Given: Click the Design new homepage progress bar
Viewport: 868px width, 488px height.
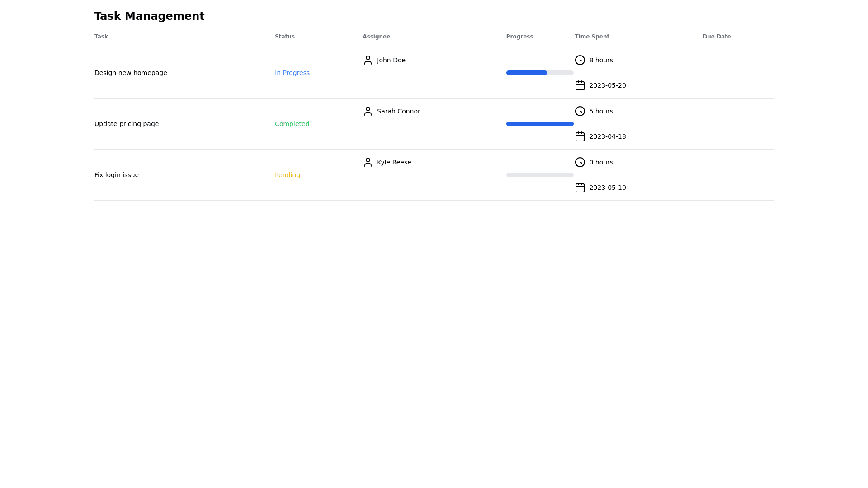Looking at the screenshot, I should 540,73.
